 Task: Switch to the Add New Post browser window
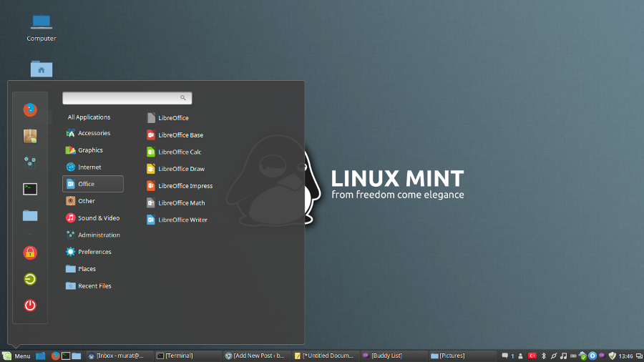pyautogui.click(x=256, y=356)
